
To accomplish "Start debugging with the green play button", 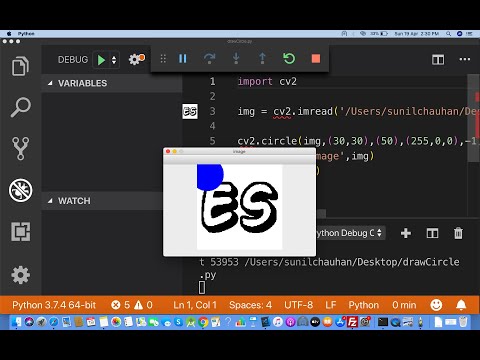I will 101,60.
